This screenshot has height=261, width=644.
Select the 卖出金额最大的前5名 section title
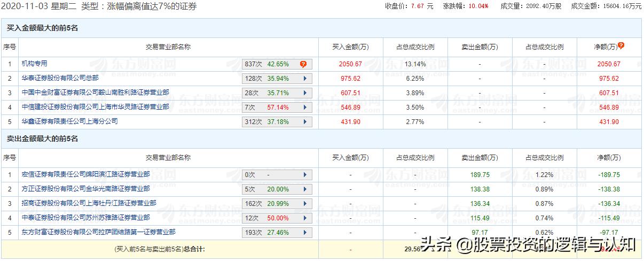coord(42,139)
